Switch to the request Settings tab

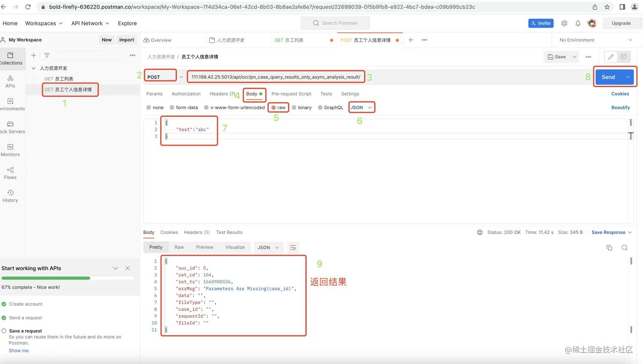(x=350, y=94)
